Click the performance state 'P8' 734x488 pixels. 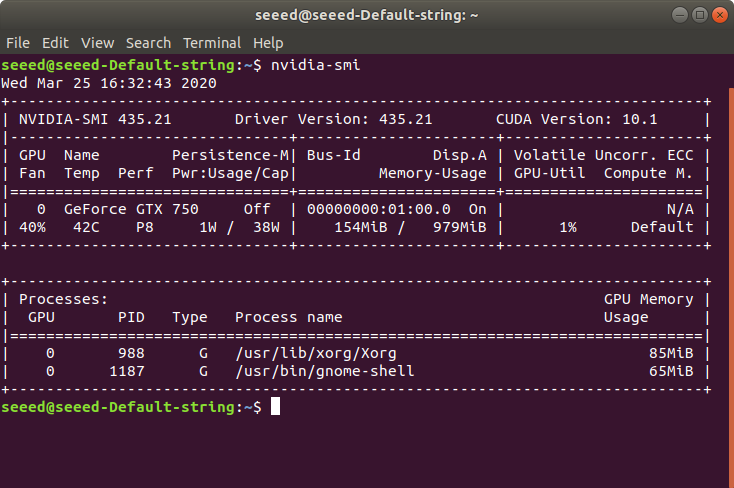[145, 228]
